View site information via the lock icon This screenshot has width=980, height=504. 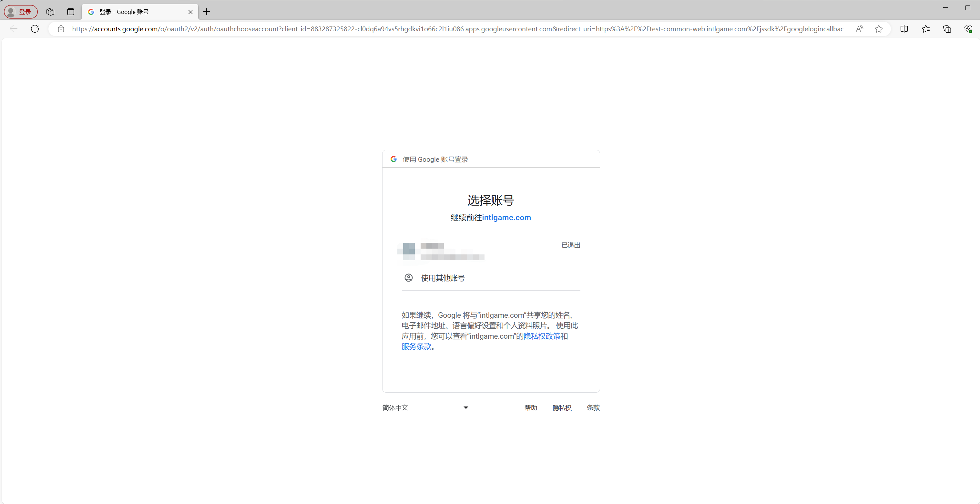pos(61,28)
